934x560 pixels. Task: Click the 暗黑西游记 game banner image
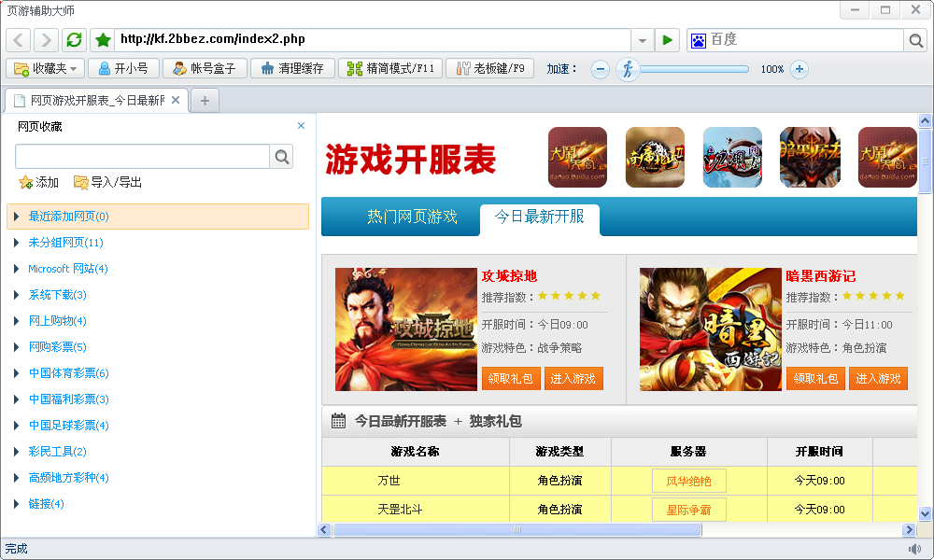pyautogui.click(x=711, y=329)
